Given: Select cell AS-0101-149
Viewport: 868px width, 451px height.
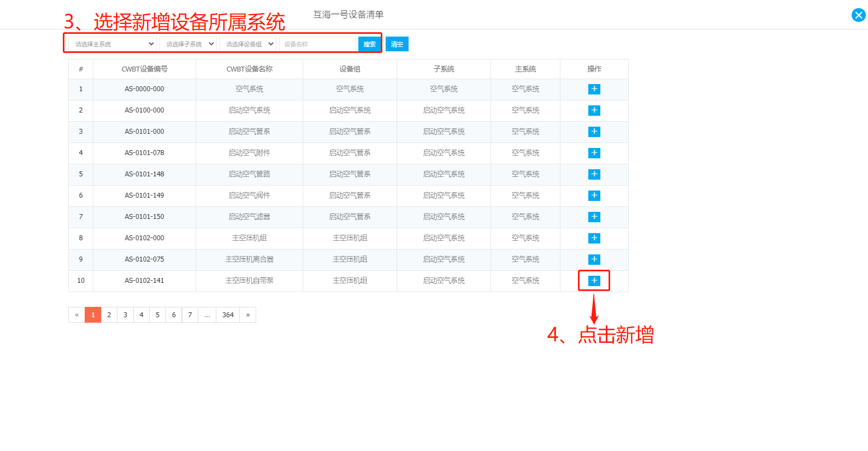Looking at the screenshot, I should pos(144,195).
